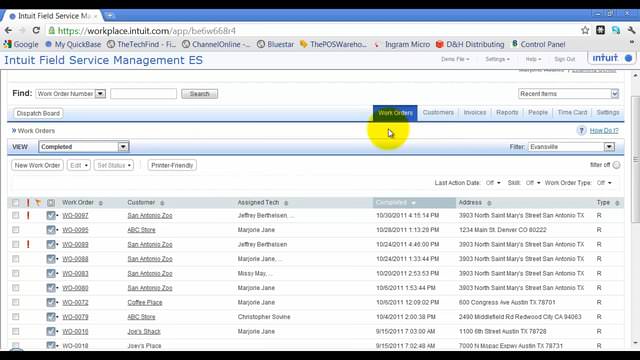Image resolution: width=640 pixels, height=360 pixels.
Task: Click status icon for work order WO-0083
Action: pyautogui.click(x=51, y=273)
